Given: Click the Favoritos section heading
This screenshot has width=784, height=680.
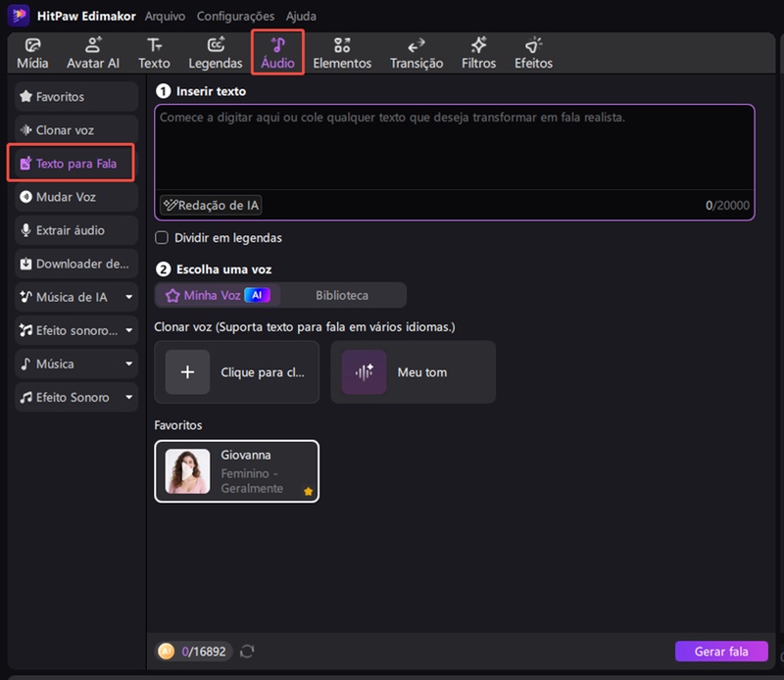Looking at the screenshot, I should [178, 425].
